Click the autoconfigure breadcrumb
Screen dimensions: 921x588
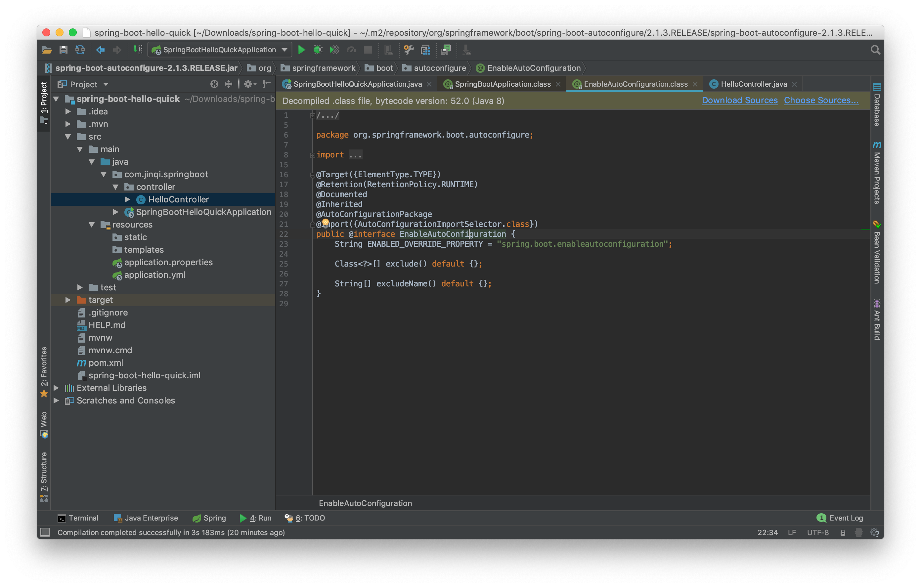(435, 68)
